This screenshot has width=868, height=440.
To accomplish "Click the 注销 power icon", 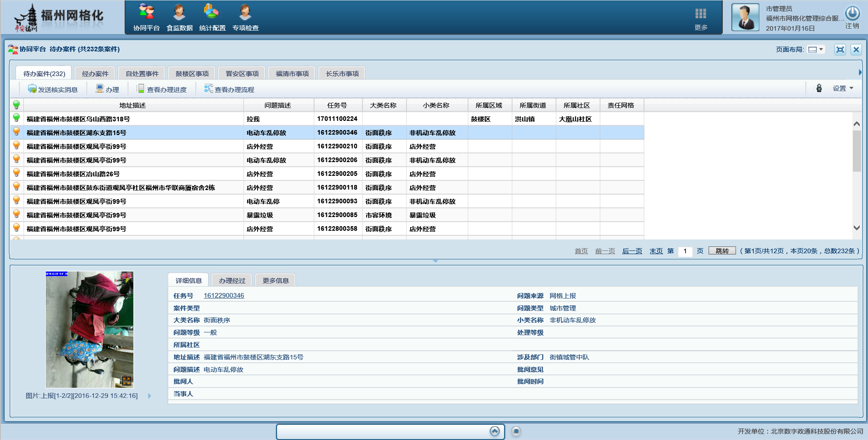I will pyautogui.click(x=852, y=13).
